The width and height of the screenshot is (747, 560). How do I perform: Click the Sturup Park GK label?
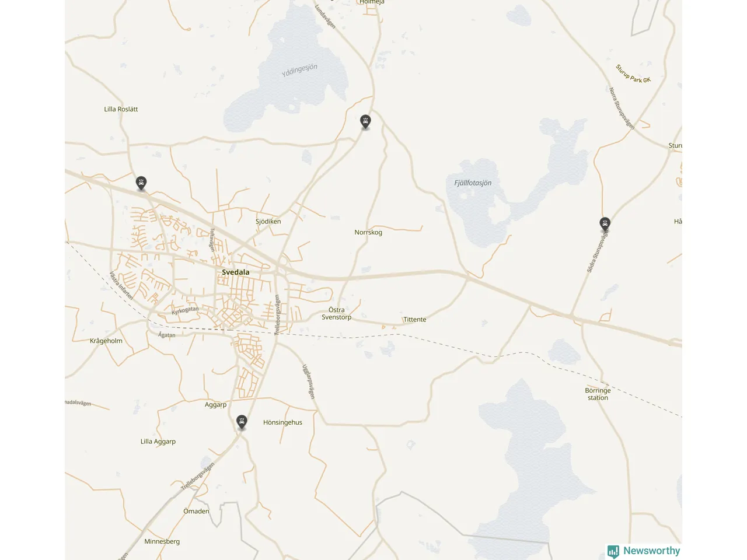pos(633,73)
